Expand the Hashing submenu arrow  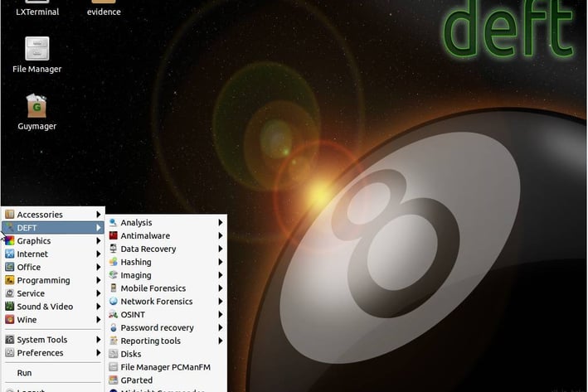click(x=221, y=262)
